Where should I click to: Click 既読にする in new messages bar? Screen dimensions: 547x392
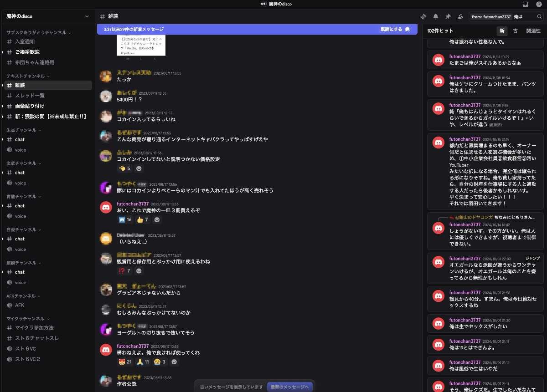coord(395,29)
